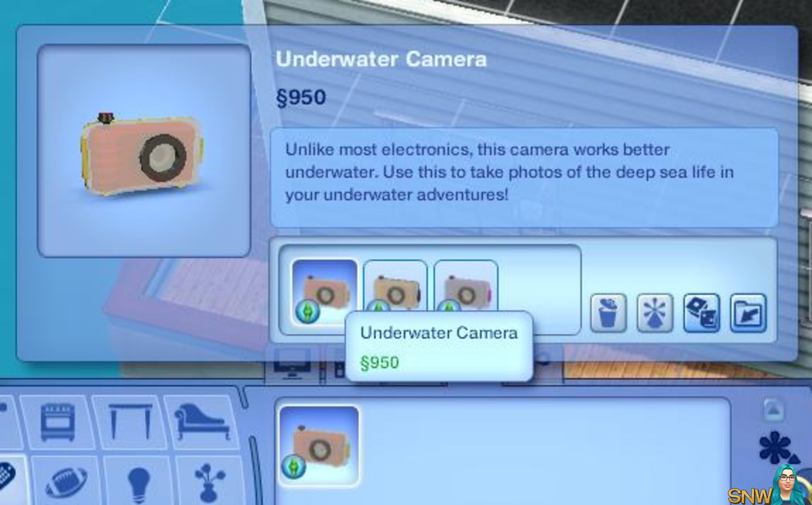Select the chaise lounge comfort category

click(x=202, y=422)
